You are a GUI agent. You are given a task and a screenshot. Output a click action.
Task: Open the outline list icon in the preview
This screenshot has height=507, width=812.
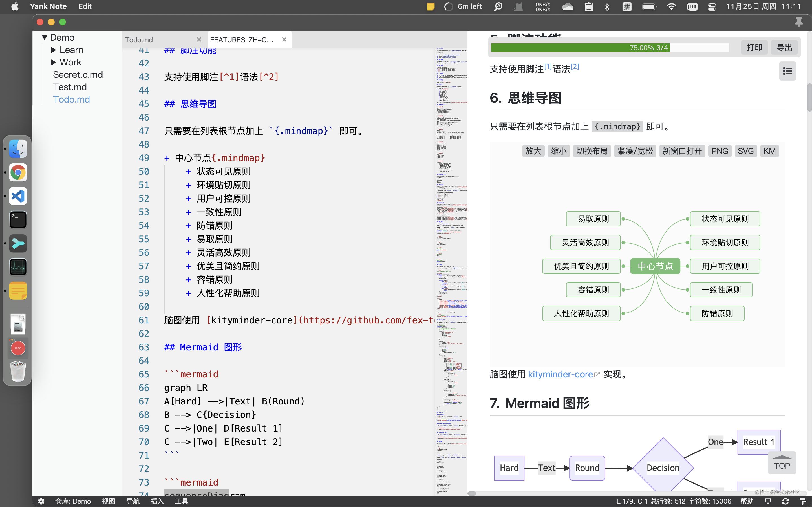787,71
